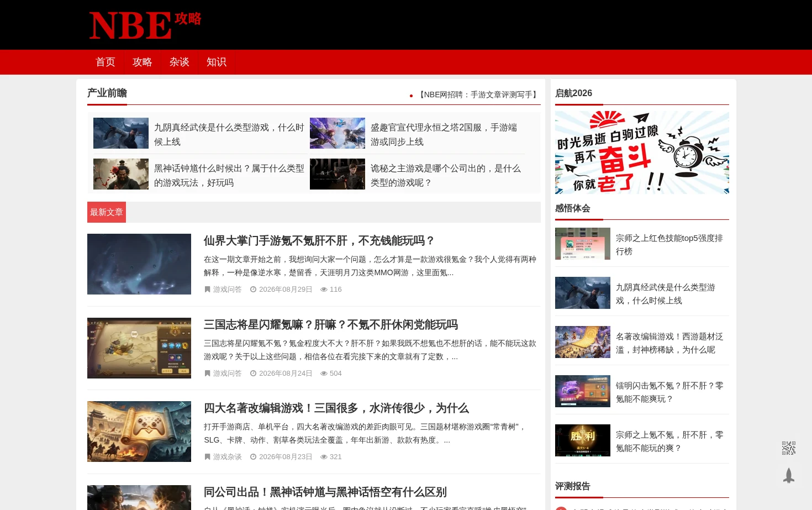
Task: Click 胜利 thumbnail for 宗师之上氪不氪
Action: coord(583,440)
